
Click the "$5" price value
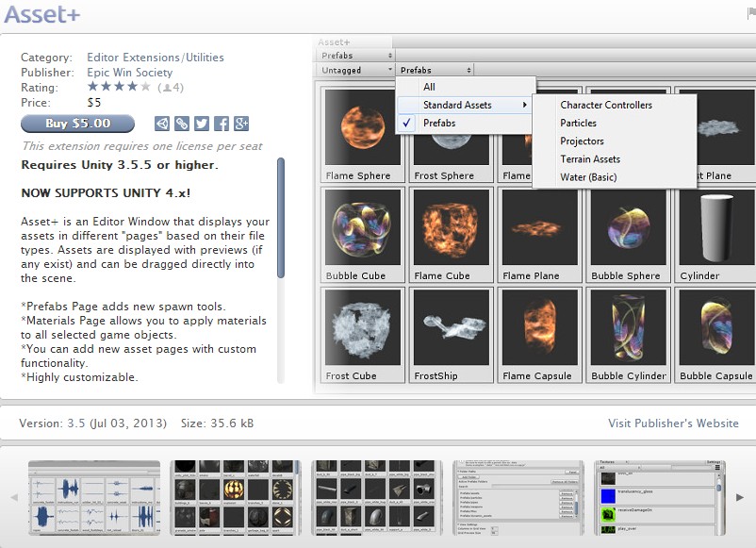point(94,102)
